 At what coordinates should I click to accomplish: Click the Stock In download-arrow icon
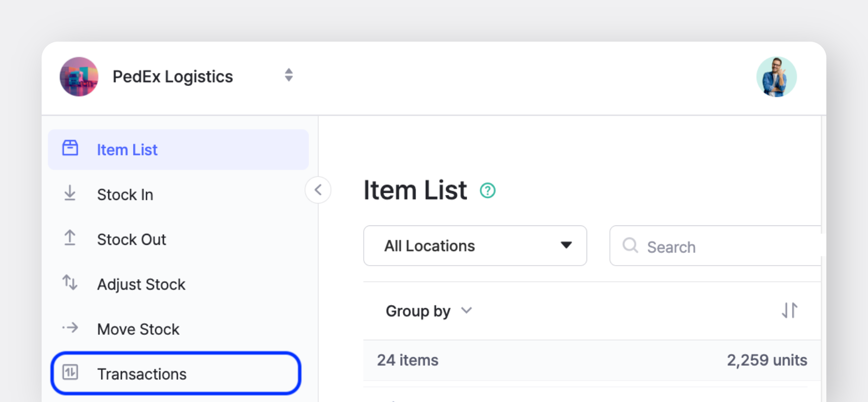(x=70, y=194)
